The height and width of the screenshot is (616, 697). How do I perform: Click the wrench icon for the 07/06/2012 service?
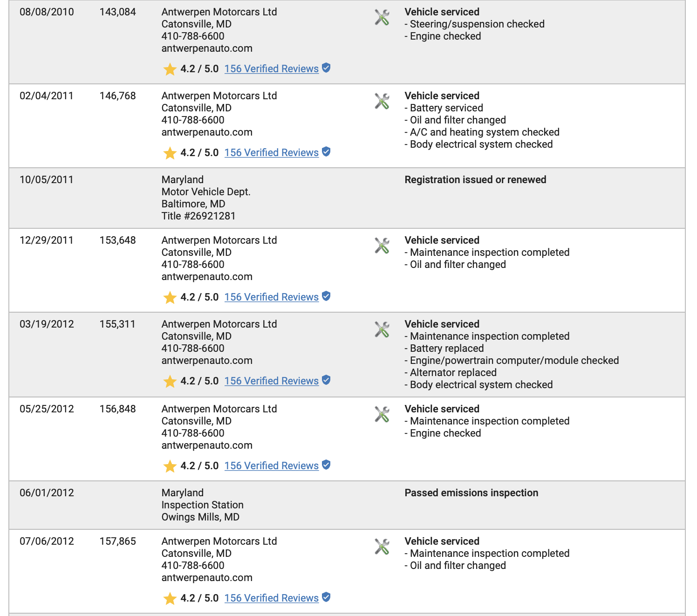click(x=382, y=547)
